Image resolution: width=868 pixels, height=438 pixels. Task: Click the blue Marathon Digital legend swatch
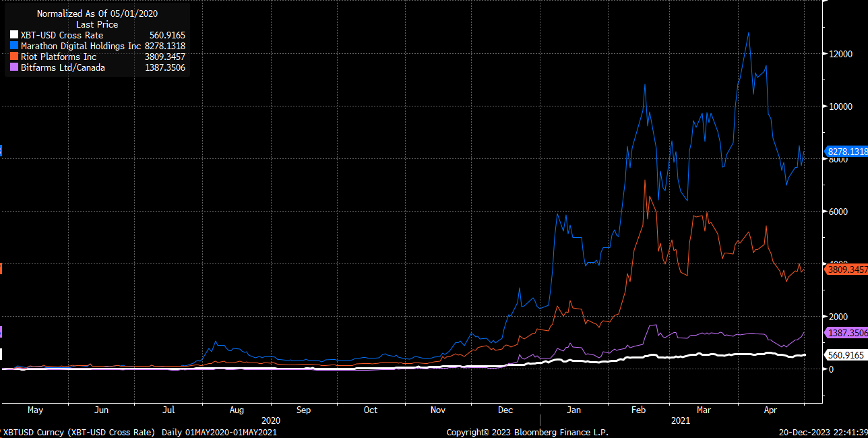(x=13, y=46)
